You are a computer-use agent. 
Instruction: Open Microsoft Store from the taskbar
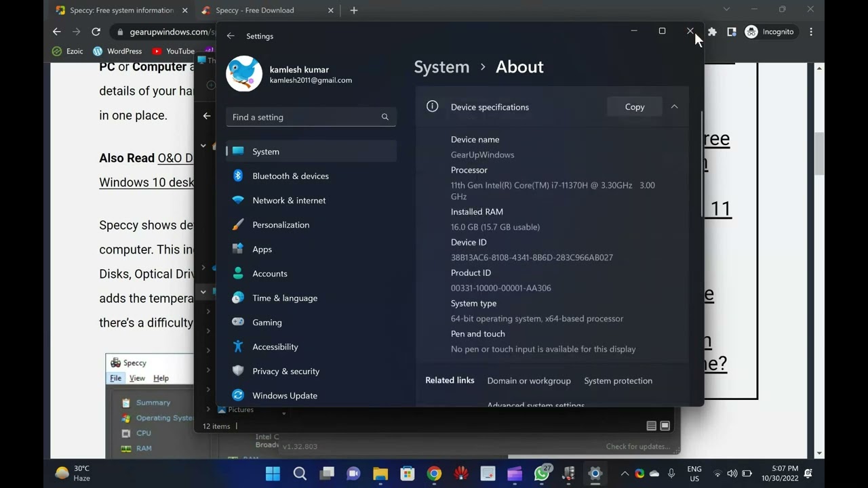click(407, 474)
